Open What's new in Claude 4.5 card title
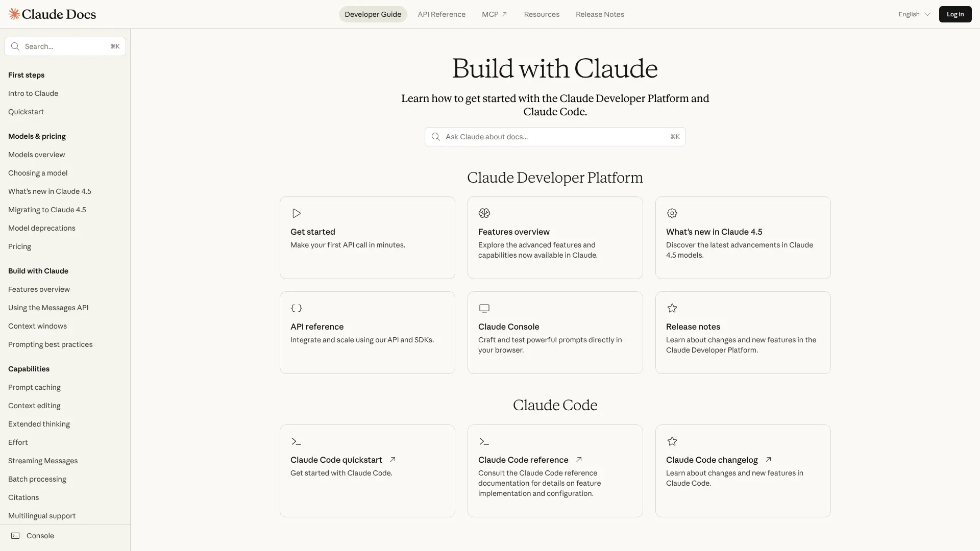980x551 pixels. pos(714,232)
